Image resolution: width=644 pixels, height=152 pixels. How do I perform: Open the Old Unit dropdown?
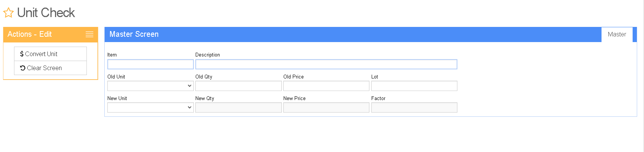pos(151,86)
